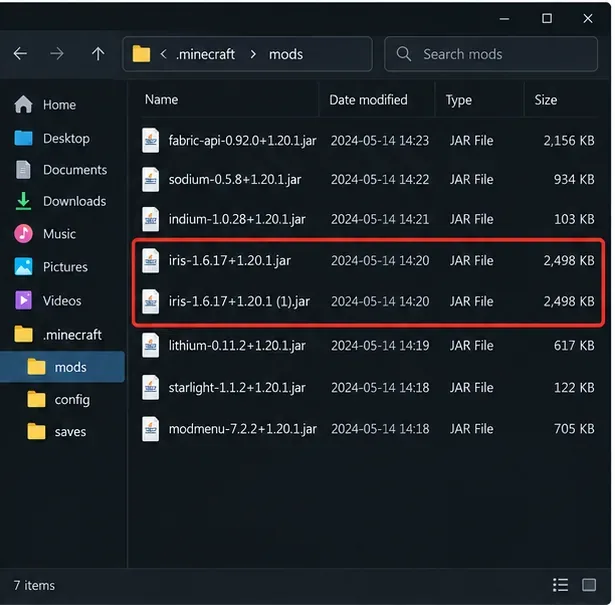Click the Music note icon
This screenshot has height=605, width=615.
[23, 234]
